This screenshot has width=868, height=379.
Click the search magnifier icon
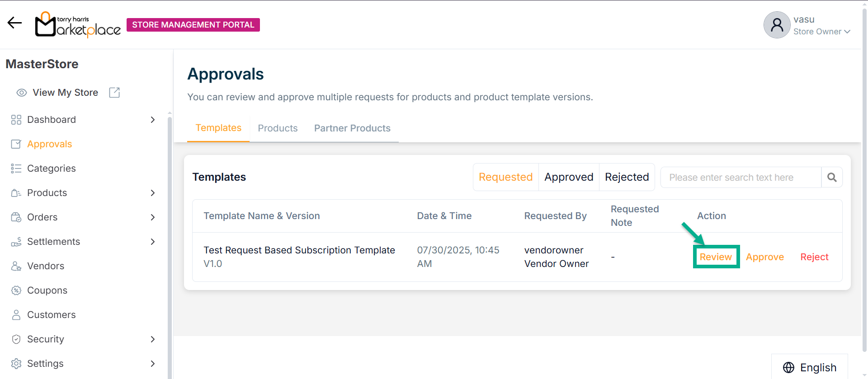pos(832,178)
